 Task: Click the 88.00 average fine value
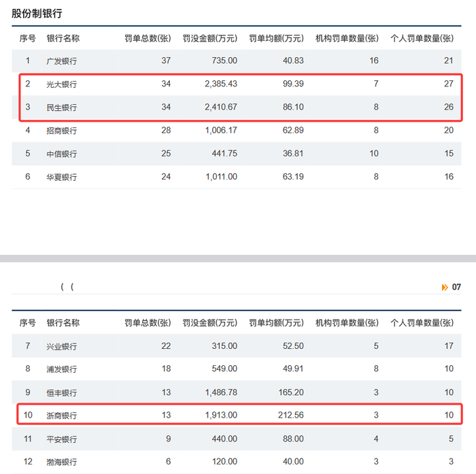click(293, 439)
